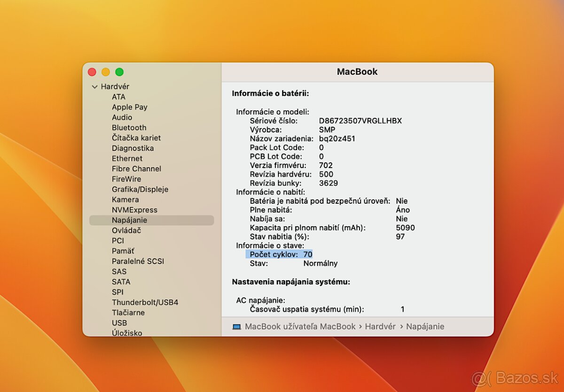Click the MacBook icon in the breadcrumb bar
The width and height of the screenshot is (564, 392).
point(236,326)
